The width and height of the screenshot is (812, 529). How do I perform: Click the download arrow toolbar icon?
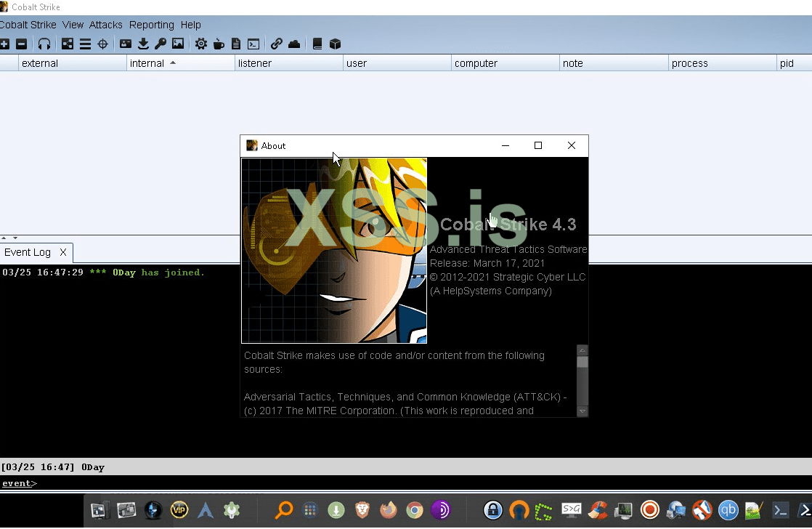click(x=143, y=44)
